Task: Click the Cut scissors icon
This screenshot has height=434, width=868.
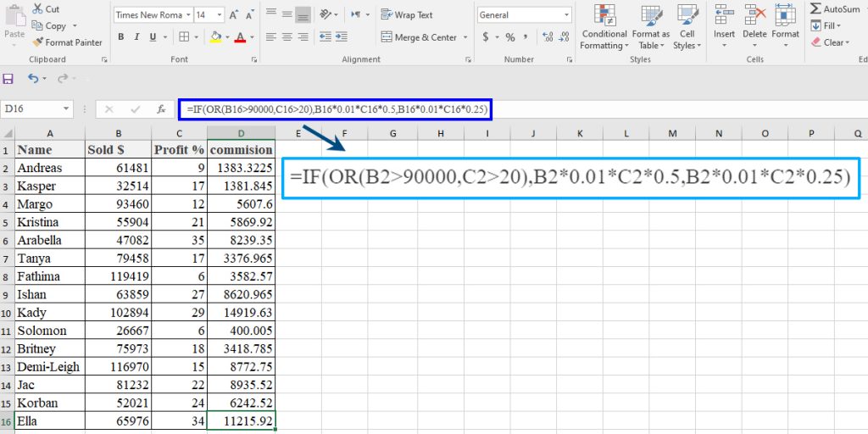Action: click(x=37, y=8)
